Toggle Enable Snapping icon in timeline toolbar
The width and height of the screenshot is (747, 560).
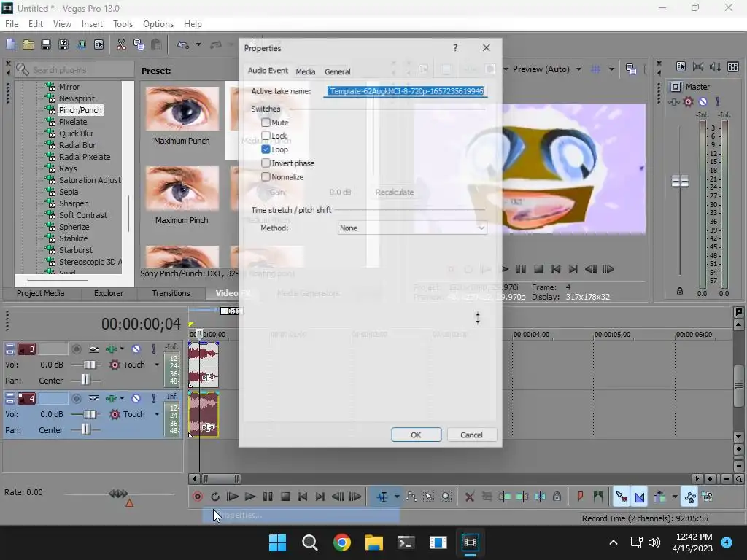[x=622, y=497]
